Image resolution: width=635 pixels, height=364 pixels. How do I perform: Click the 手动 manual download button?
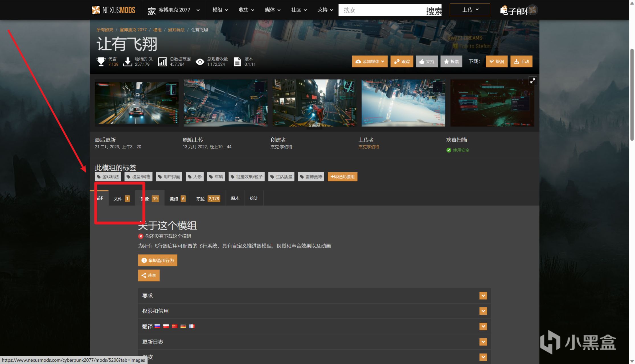(x=521, y=61)
